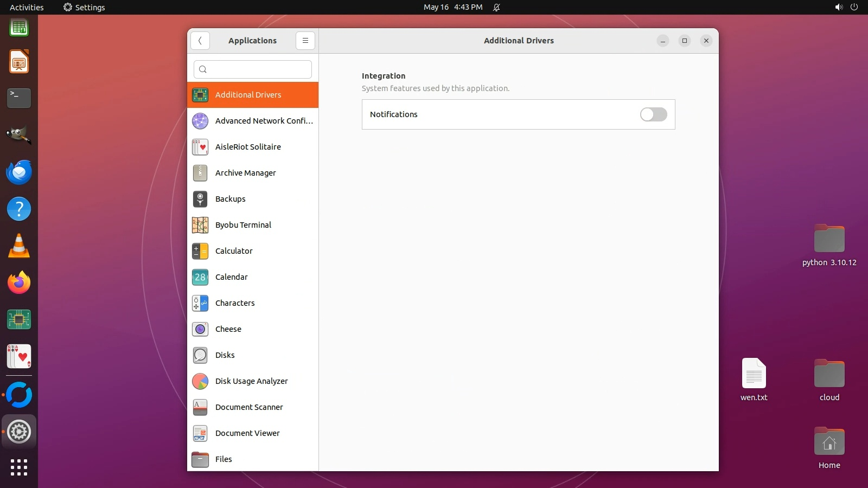Click the Calendar icon in list
The height and width of the screenshot is (488, 868).
pyautogui.click(x=200, y=277)
